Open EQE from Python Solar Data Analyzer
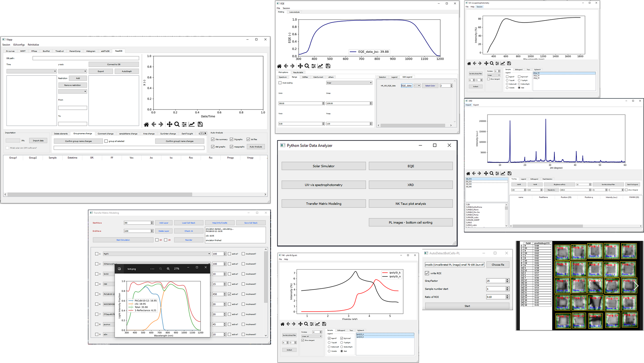The height and width of the screenshot is (363, 644). tap(411, 166)
